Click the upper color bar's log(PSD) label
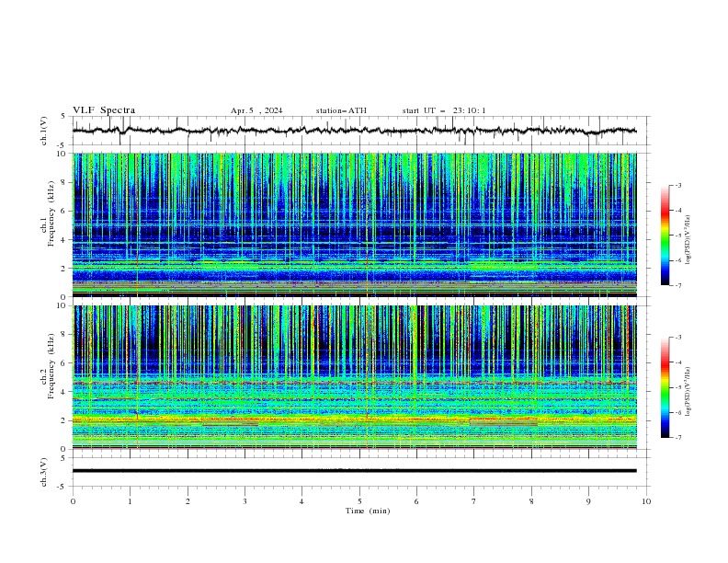Screen dimensions: 728x563 [688, 240]
